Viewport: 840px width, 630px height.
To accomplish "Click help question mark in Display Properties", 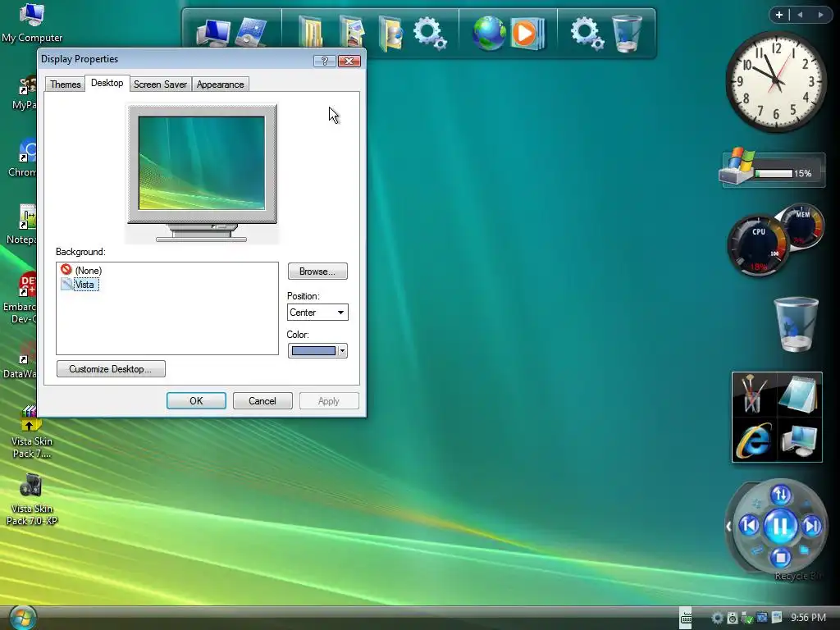I will [x=324, y=61].
